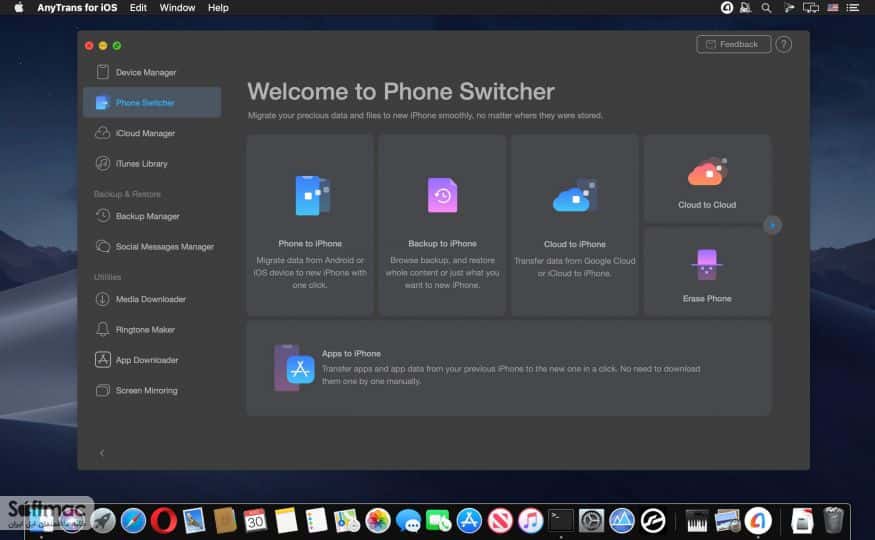Open System Preferences from the Dock

(x=592, y=521)
